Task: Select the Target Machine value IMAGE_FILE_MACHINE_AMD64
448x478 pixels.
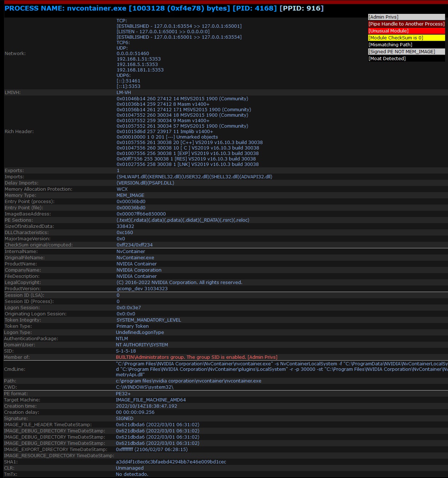Action: tap(151, 400)
